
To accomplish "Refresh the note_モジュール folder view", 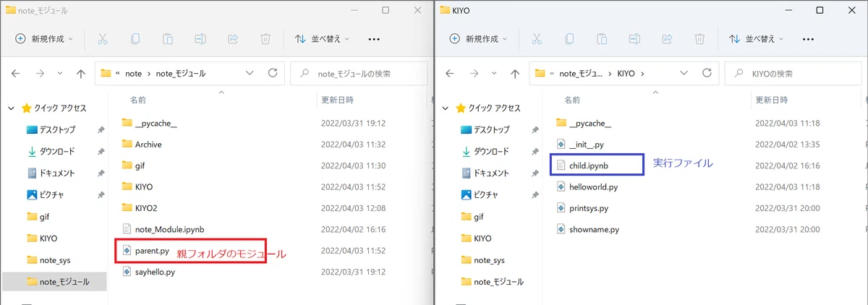I will [273, 73].
